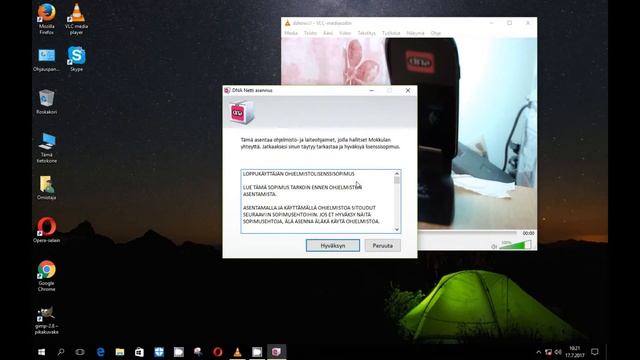Open taskbar search magnifier

[x=61, y=352]
